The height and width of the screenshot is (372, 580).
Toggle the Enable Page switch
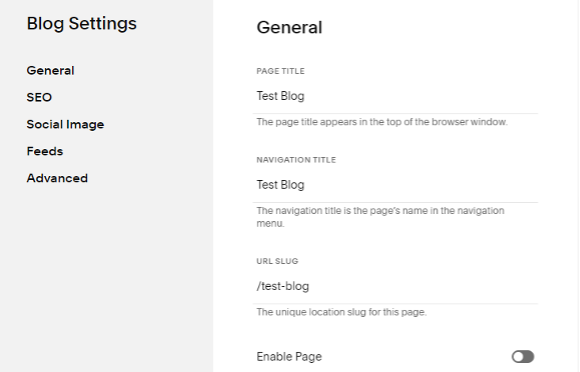click(x=523, y=356)
